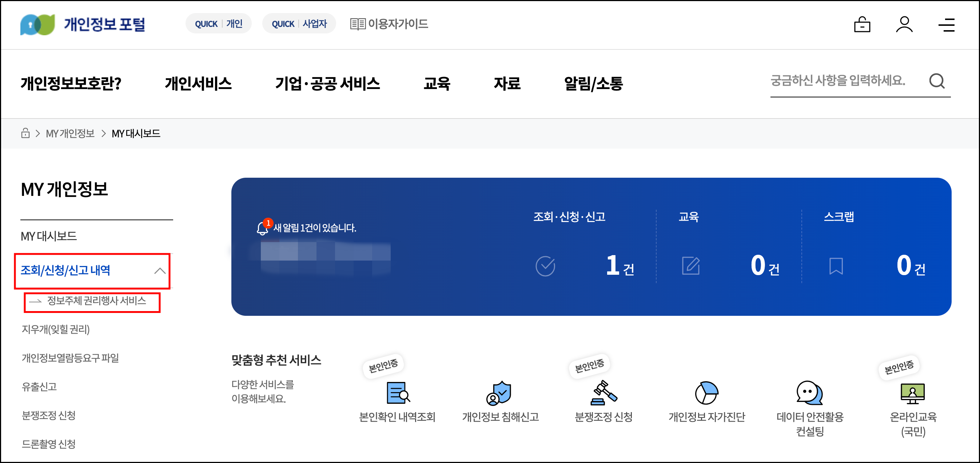Click the QUICK 사업자 button

tap(299, 24)
